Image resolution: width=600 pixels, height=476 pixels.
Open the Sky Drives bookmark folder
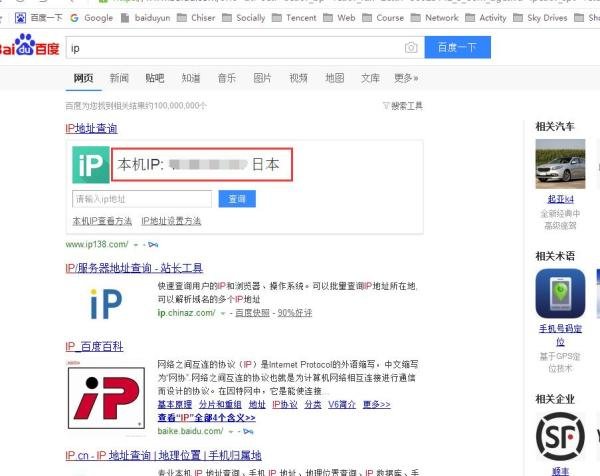pyautogui.click(x=540, y=18)
